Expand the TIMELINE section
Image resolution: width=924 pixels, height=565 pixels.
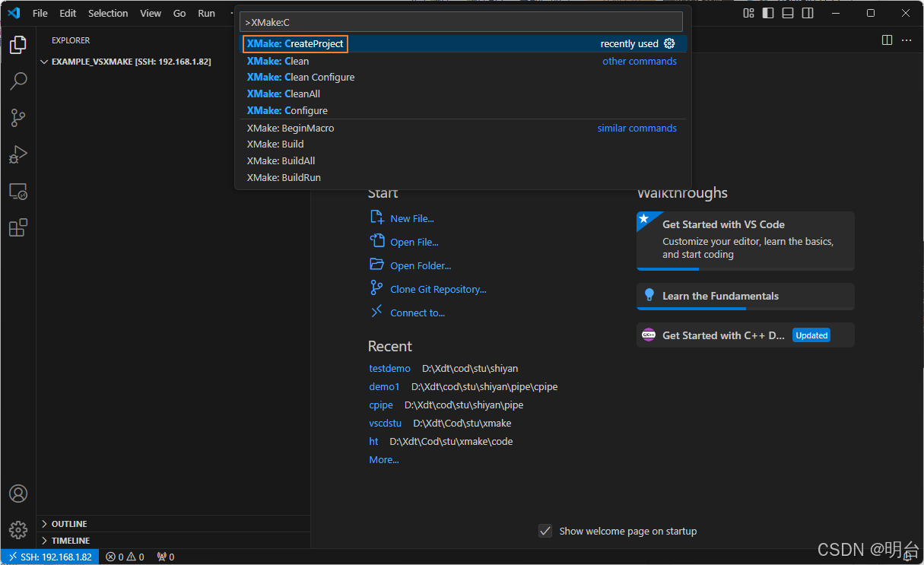click(173, 541)
